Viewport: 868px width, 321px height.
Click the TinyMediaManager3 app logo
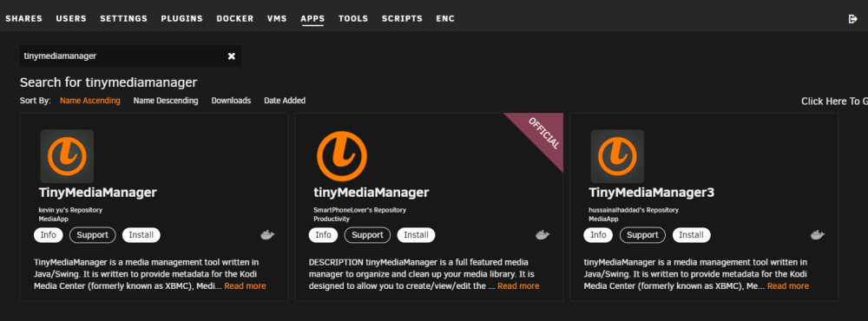[617, 157]
